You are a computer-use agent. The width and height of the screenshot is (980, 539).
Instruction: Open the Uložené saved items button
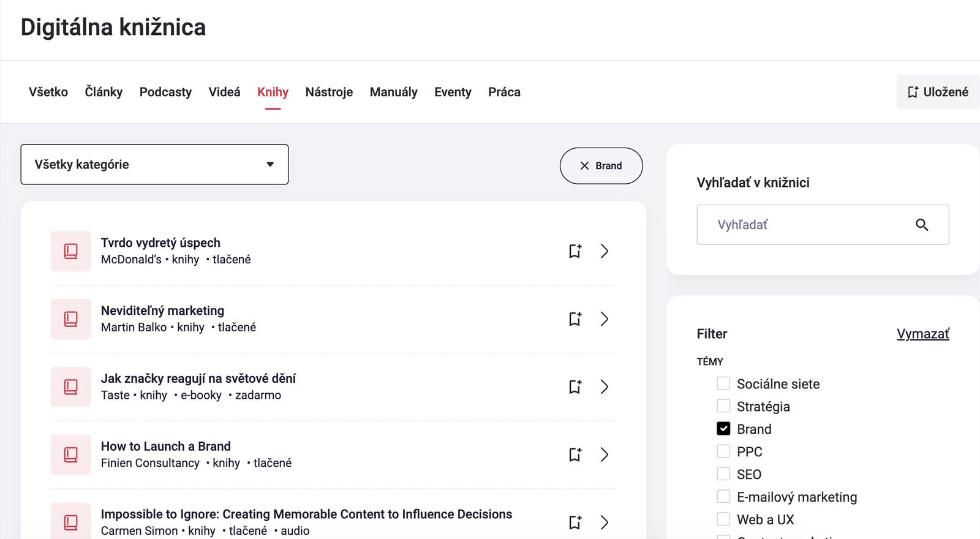point(938,92)
